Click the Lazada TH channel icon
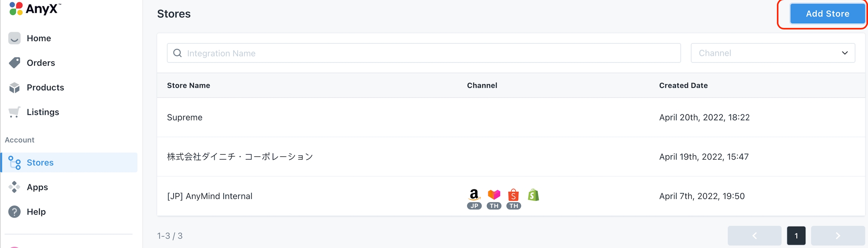Screen dimensions: 868x248 (x=494, y=199)
